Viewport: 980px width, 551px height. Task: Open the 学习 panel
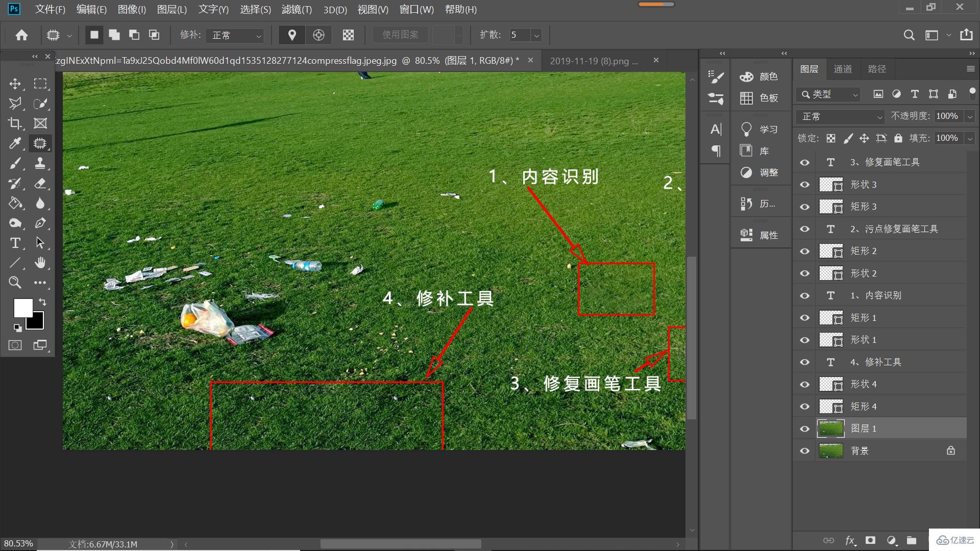coord(759,130)
